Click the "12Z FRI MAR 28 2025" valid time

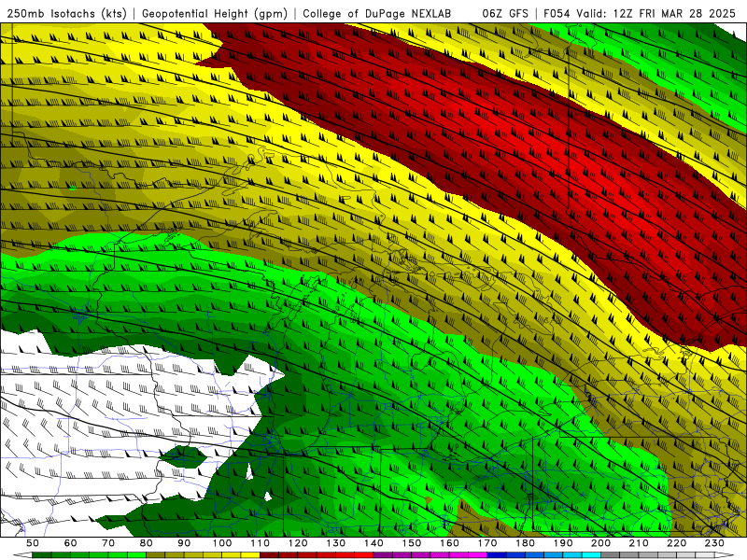(x=674, y=14)
